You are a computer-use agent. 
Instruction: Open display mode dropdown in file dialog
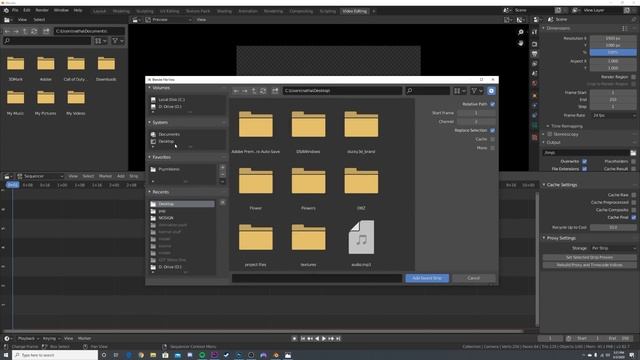460,91
